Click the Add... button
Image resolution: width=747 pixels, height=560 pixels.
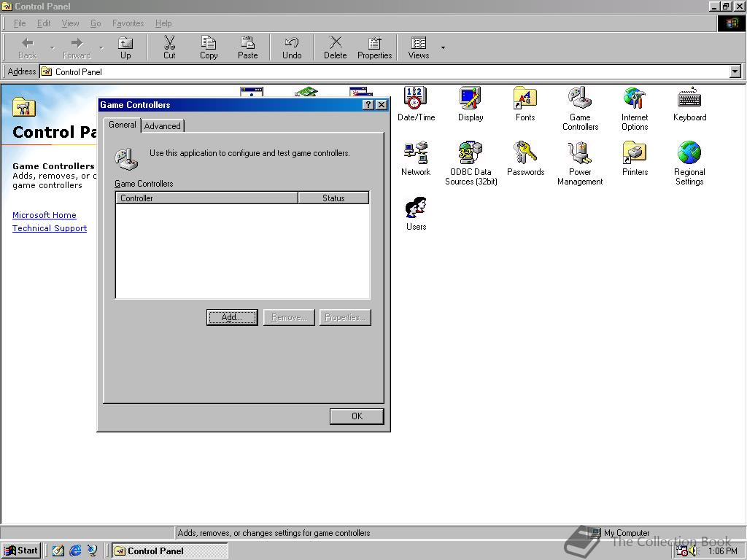coord(232,317)
